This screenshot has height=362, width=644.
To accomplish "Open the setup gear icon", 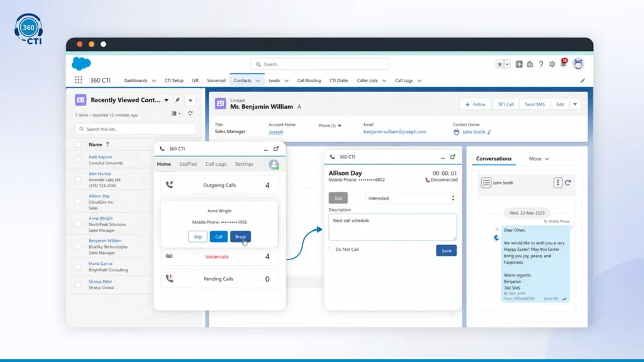I will [552, 64].
